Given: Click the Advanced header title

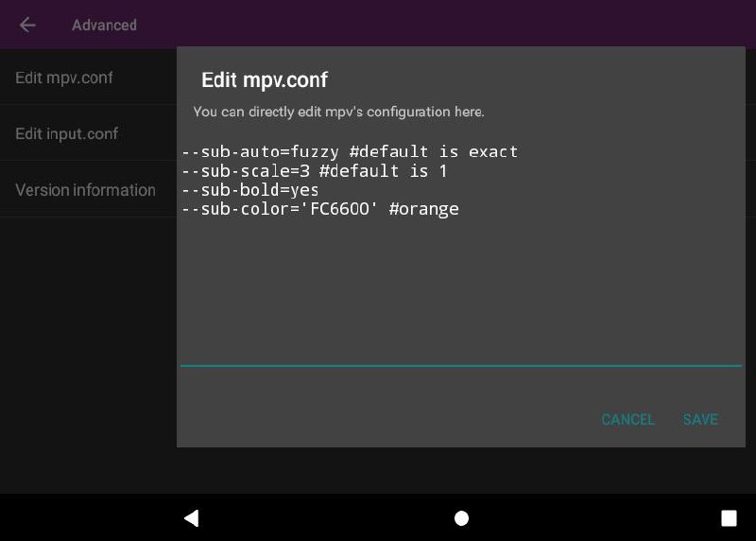Looking at the screenshot, I should tap(104, 26).
